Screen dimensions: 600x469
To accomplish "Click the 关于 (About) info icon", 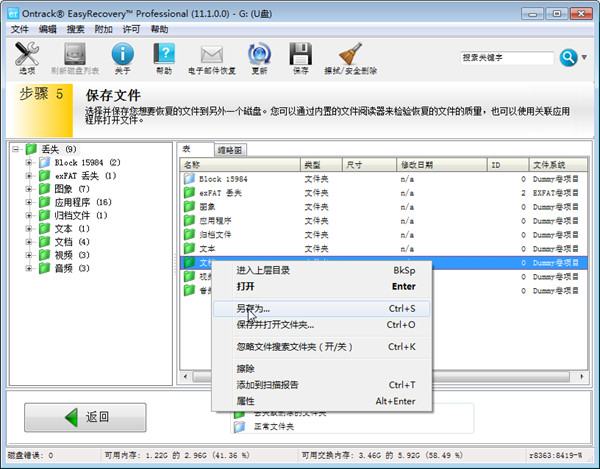I will click(122, 56).
